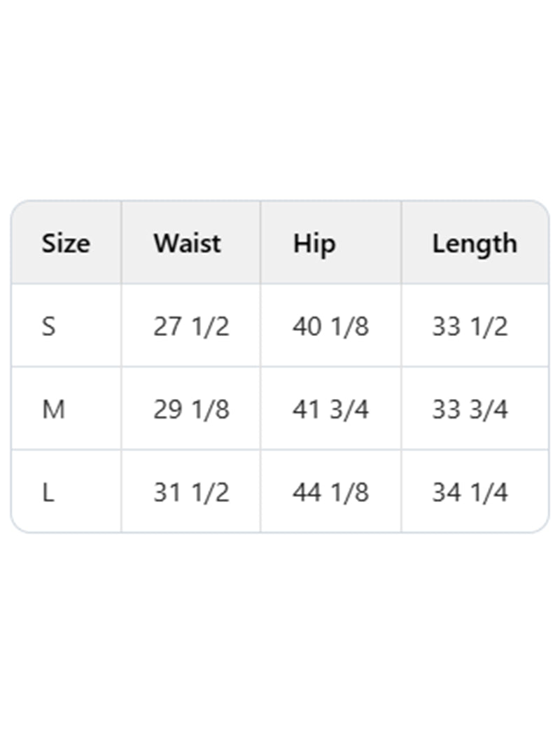Click the Size column header
The height and width of the screenshot is (735, 560).
tap(66, 244)
